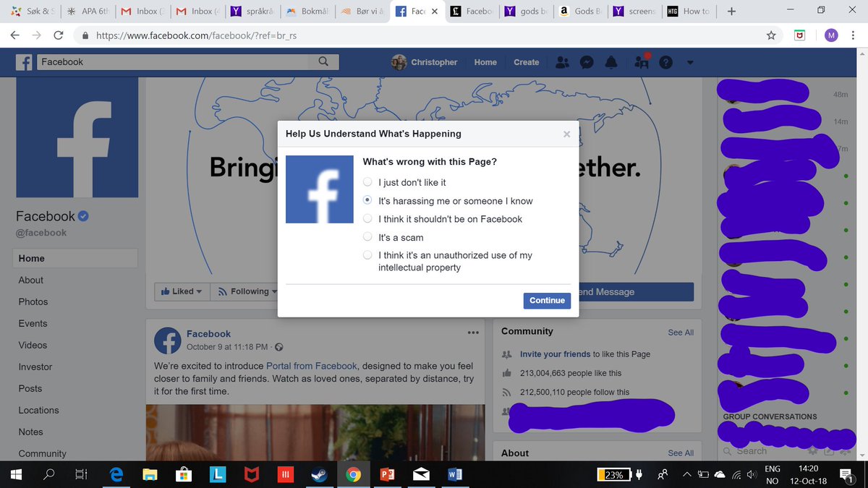Open the Quick Help question mark icon
The image size is (868, 488).
coord(666,63)
